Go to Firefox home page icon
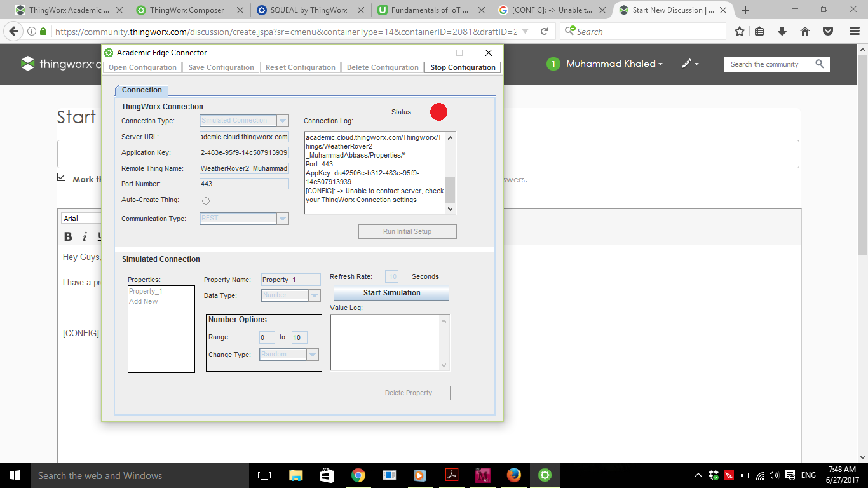The width and height of the screenshot is (868, 488). [x=804, y=31]
